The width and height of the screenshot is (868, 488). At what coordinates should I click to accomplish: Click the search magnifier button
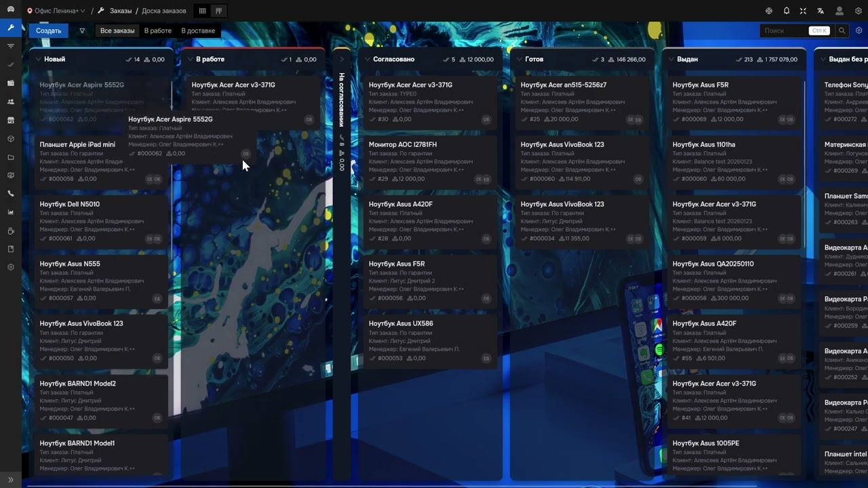[842, 30]
